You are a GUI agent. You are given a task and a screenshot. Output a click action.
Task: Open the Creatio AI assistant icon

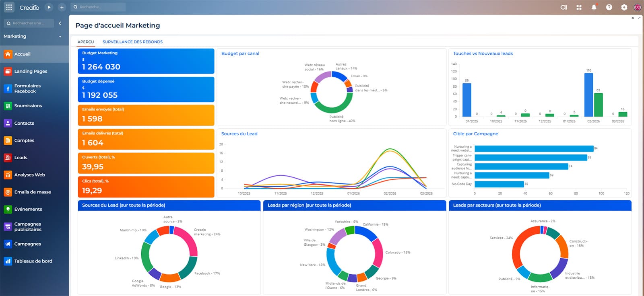click(x=564, y=7)
